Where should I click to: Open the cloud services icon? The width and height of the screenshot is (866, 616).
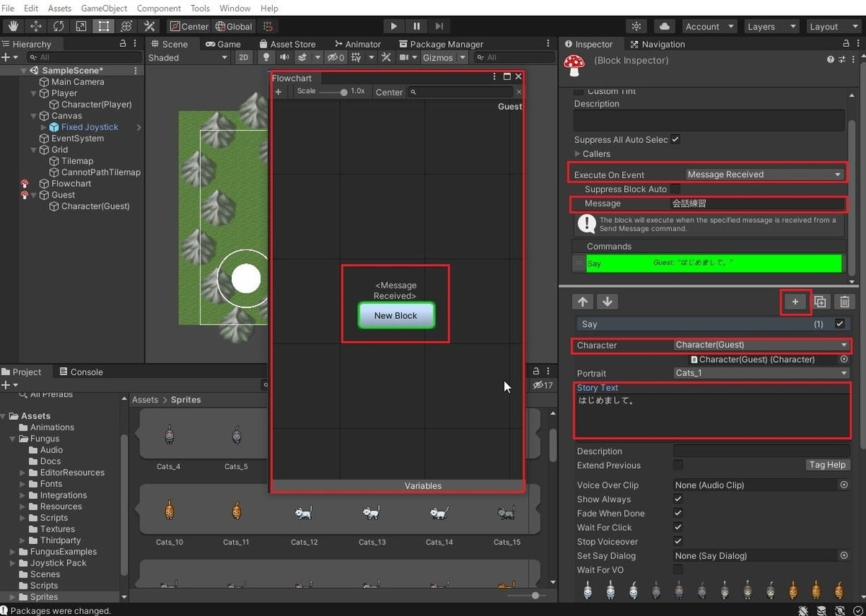click(x=665, y=26)
